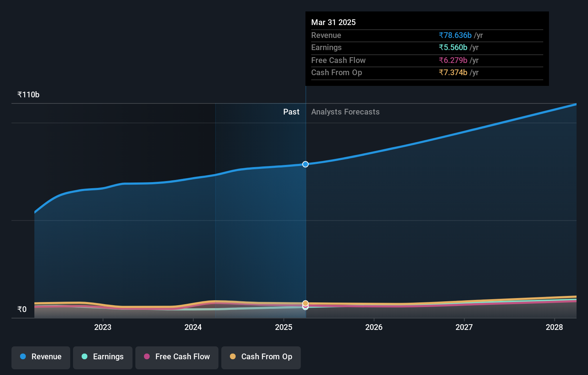Click the rupee symbol next to ₹110b axis label
This screenshot has height=375, width=588.
click(x=19, y=94)
